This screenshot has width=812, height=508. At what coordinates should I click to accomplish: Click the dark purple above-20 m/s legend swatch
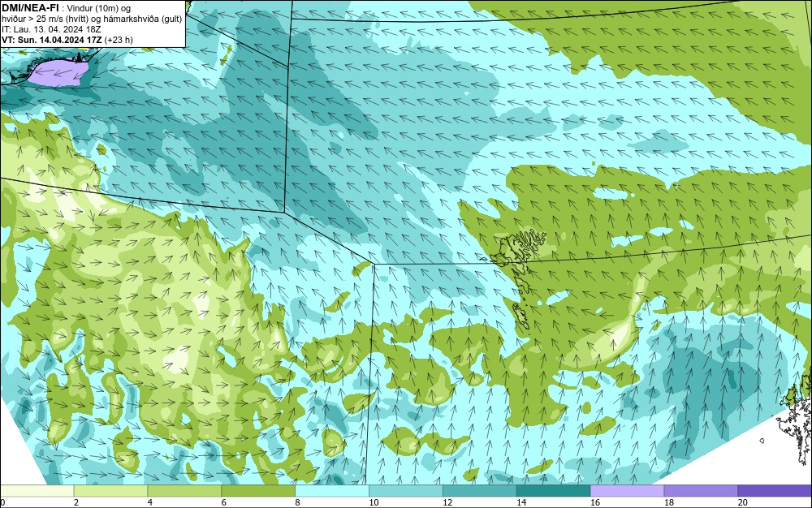[x=775, y=491]
